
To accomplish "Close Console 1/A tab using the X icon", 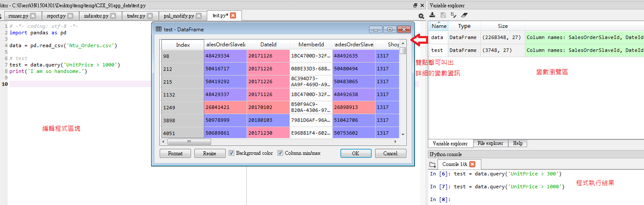I will click(x=472, y=164).
